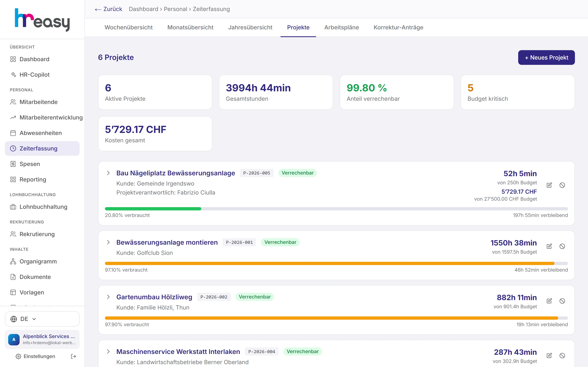Image resolution: width=588 pixels, height=367 pixels.
Task: Open the Alpenblick Services account card
Action: (x=42, y=339)
